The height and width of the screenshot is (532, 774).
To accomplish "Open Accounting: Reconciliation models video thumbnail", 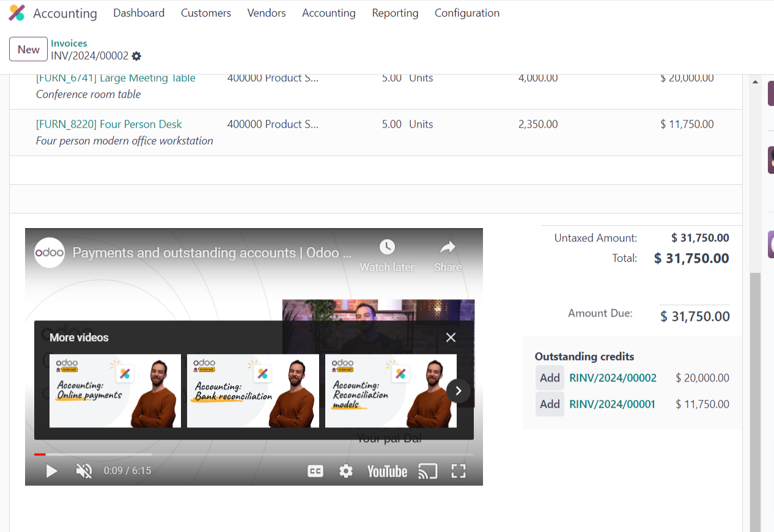I will tap(391, 391).
